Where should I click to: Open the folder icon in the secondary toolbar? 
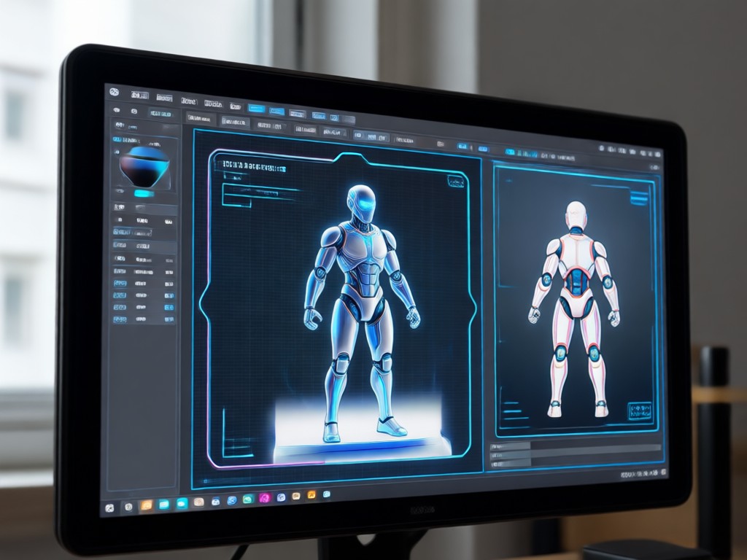coord(441,144)
